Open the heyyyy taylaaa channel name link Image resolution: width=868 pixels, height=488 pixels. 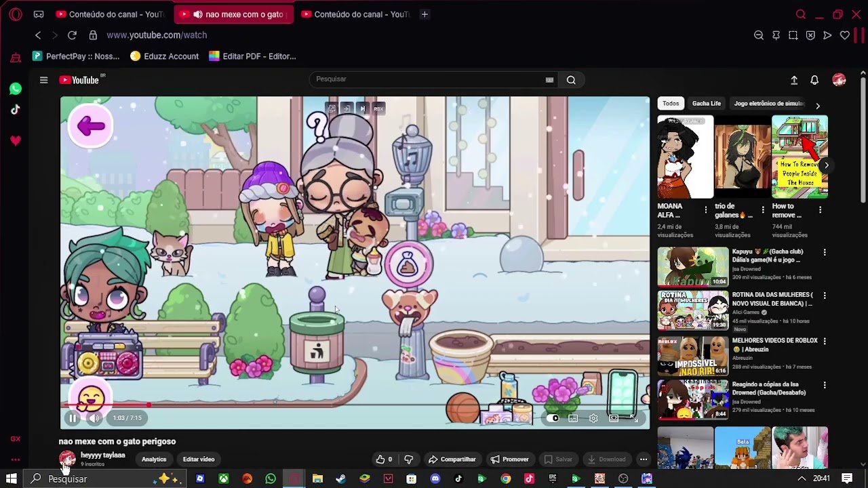(103, 455)
